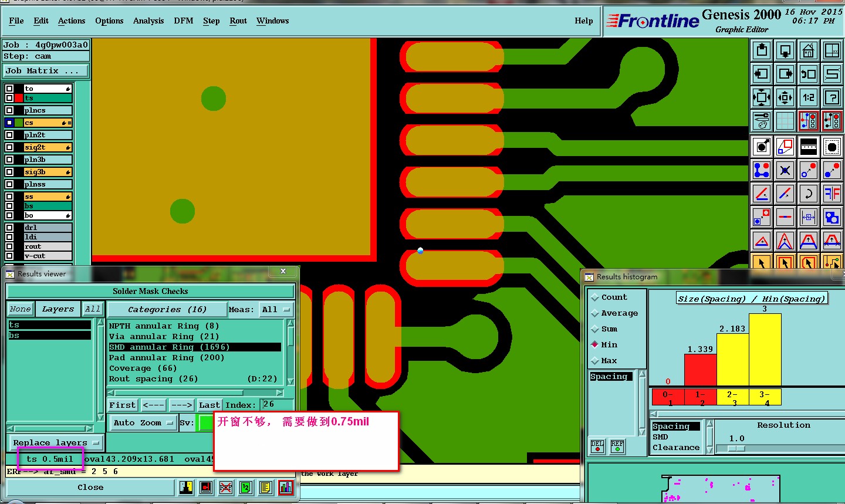Toggle display checkbox for layer ts
This screenshot has height=504, width=845.
(x=9, y=98)
